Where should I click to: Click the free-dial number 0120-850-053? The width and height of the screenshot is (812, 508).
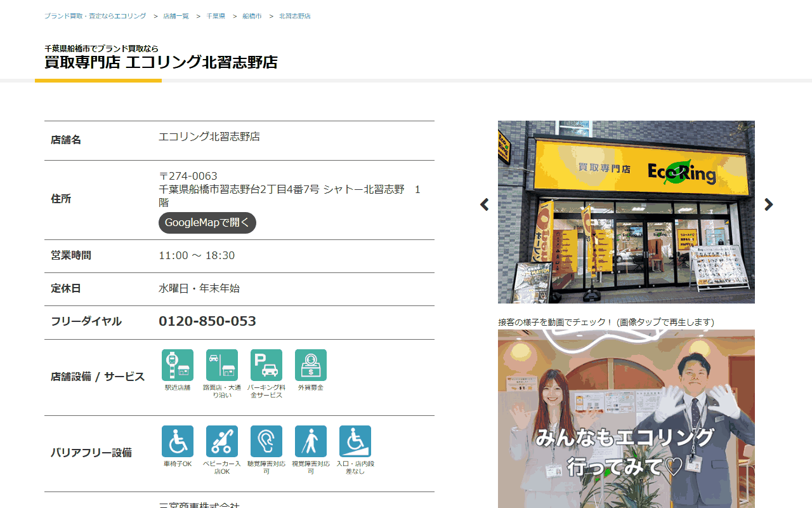(x=207, y=321)
